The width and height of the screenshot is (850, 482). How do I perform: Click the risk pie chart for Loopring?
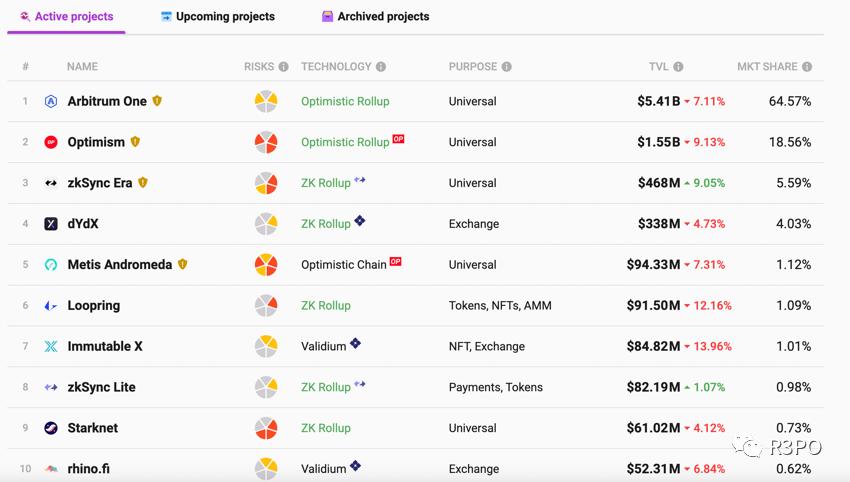pos(265,306)
